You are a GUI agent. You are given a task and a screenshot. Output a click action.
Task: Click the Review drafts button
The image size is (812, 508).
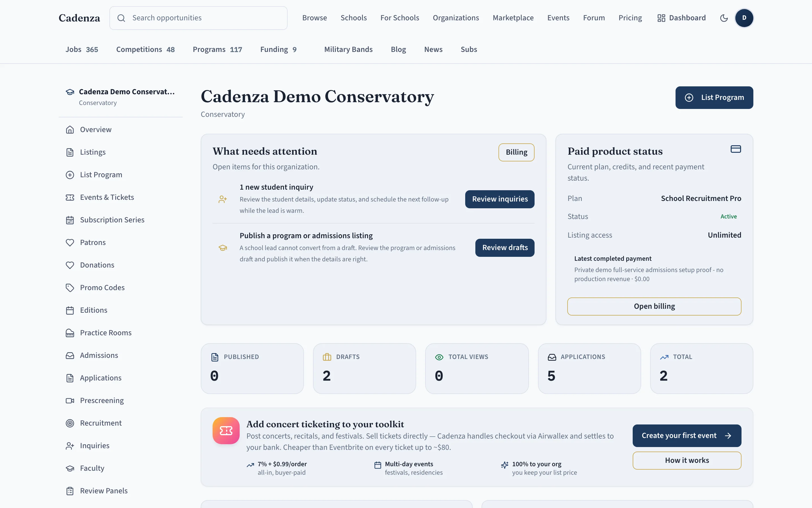click(505, 248)
